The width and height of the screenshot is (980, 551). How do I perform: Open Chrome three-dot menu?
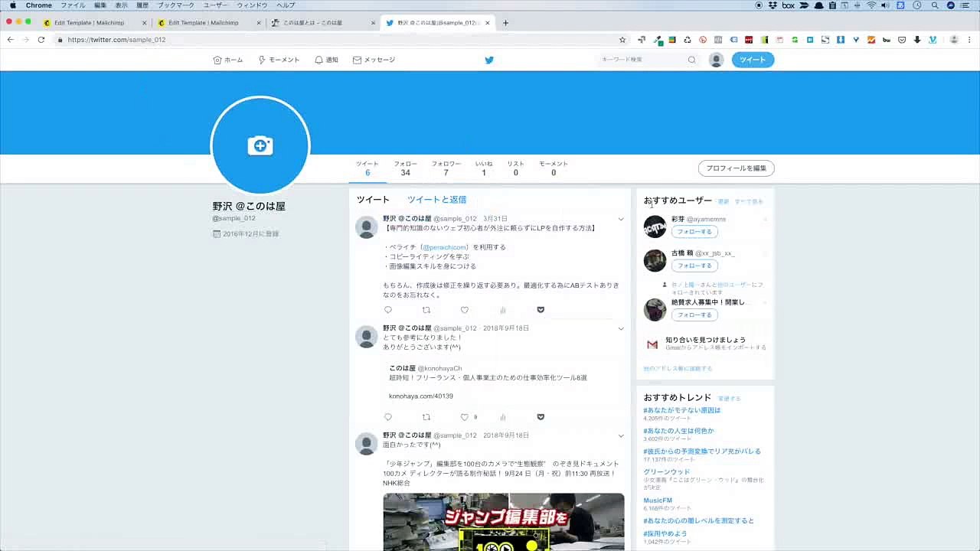pos(971,40)
